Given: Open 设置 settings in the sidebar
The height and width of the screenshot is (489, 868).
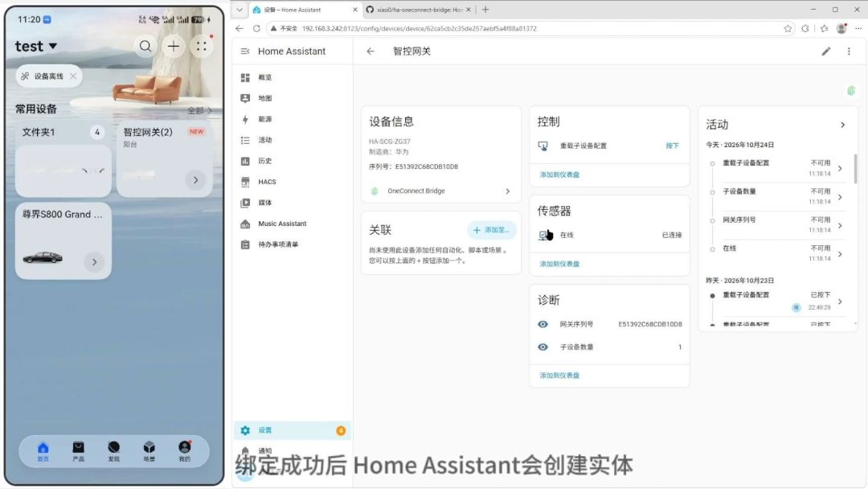Looking at the screenshot, I should pyautogui.click(x=292, y=430).
